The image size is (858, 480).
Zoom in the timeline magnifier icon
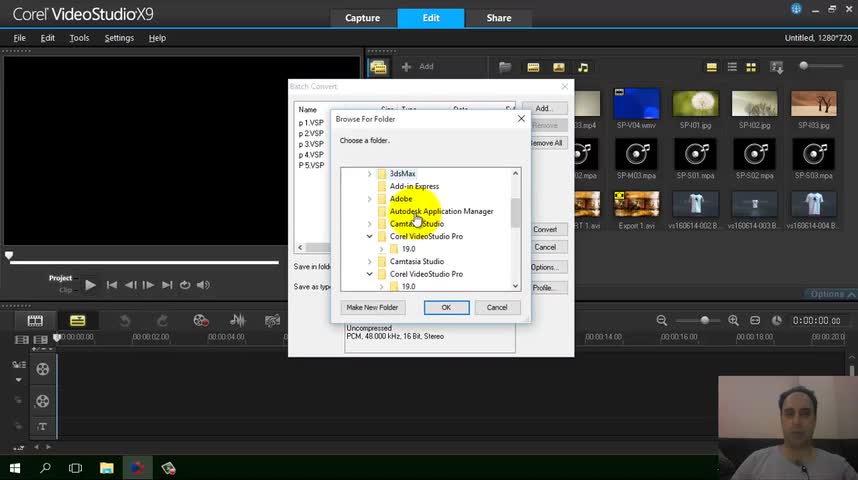tap(734, 321)
